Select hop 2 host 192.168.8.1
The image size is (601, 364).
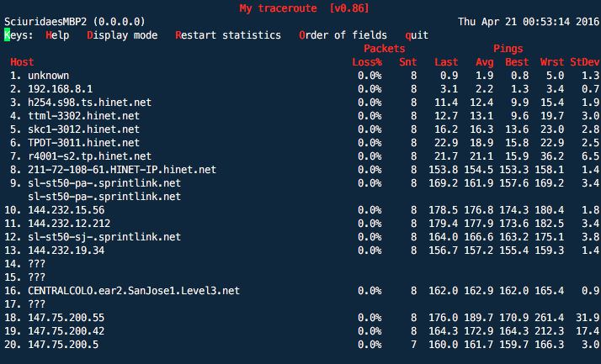(60, 89)
